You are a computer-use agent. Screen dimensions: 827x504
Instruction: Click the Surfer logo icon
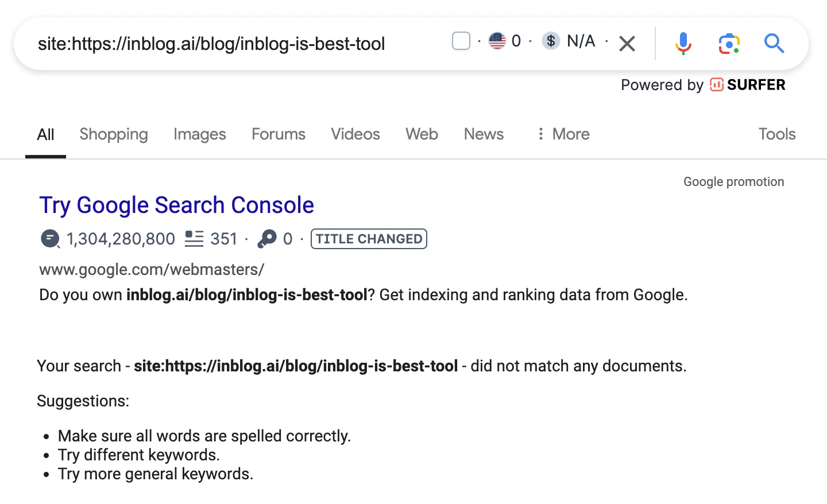click(716, 85)
